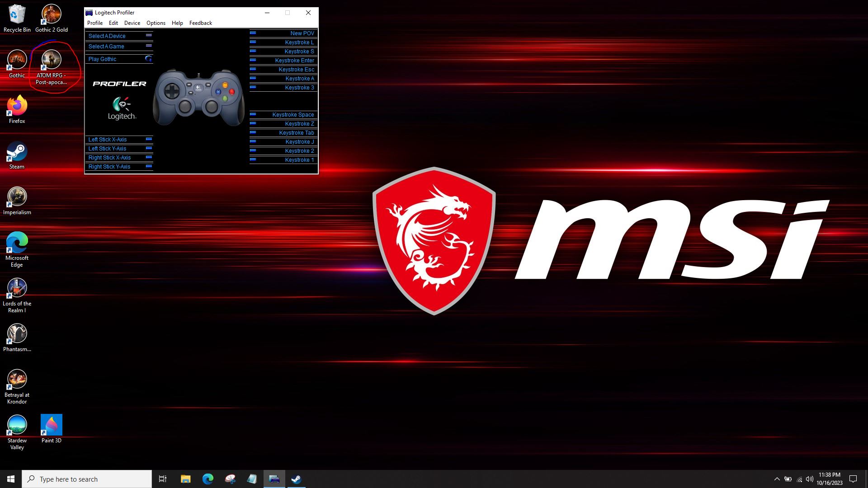Open the battery status tray icon
This screenshot has height=488, width=868.
pyautogui.click(x=788, y=479)
